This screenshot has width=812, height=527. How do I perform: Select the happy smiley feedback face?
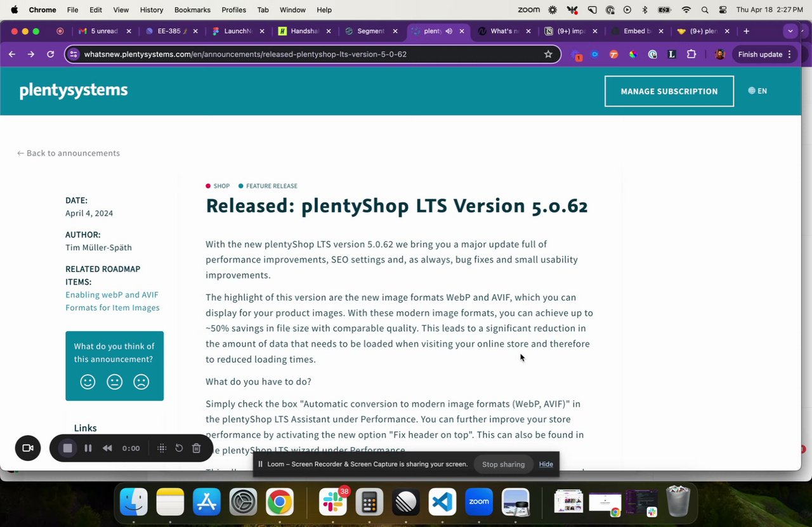coord(88,382)
